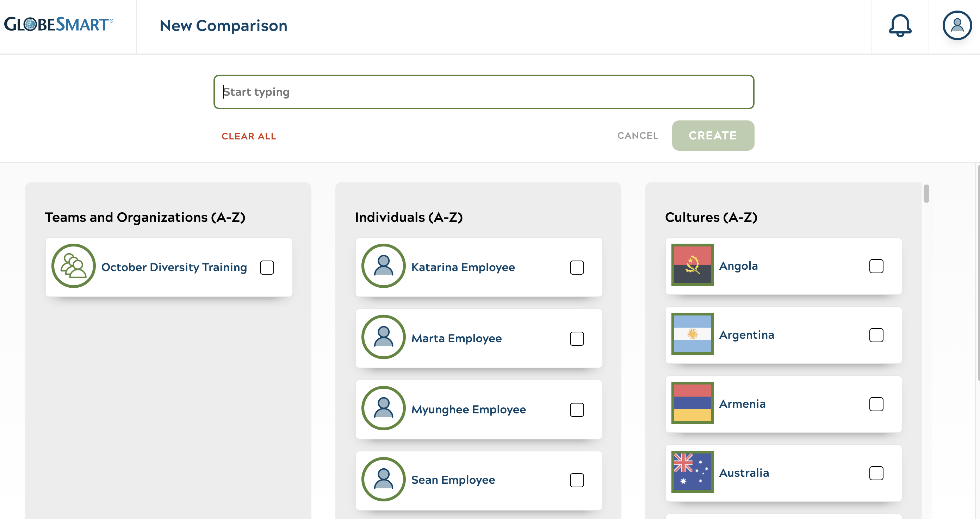Click the Armenia flag
The image size is (980, 519).
(693, 403)
